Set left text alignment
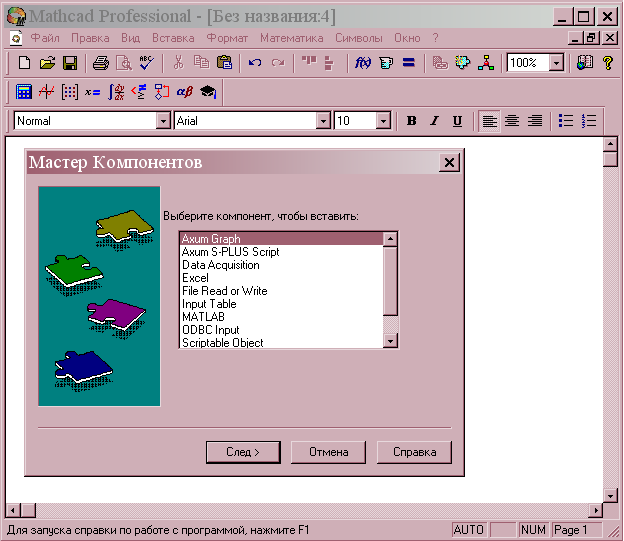Screen dimensions: 624x541 [x=489, y=121]
